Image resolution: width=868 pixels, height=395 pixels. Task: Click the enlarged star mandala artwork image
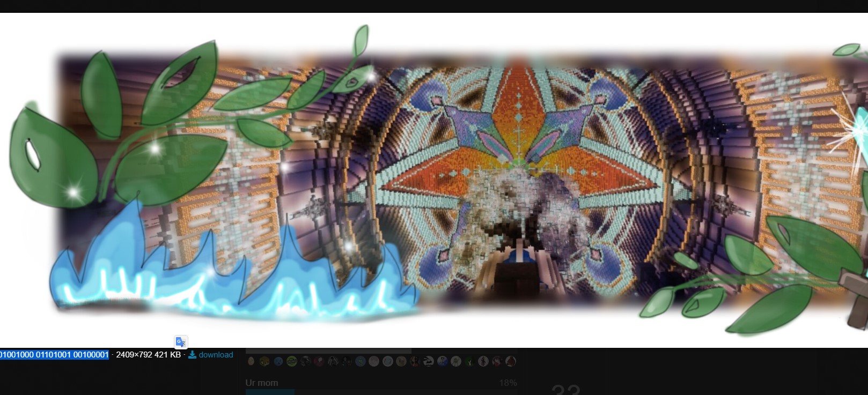pyautogui.click(x=434, y=181)
